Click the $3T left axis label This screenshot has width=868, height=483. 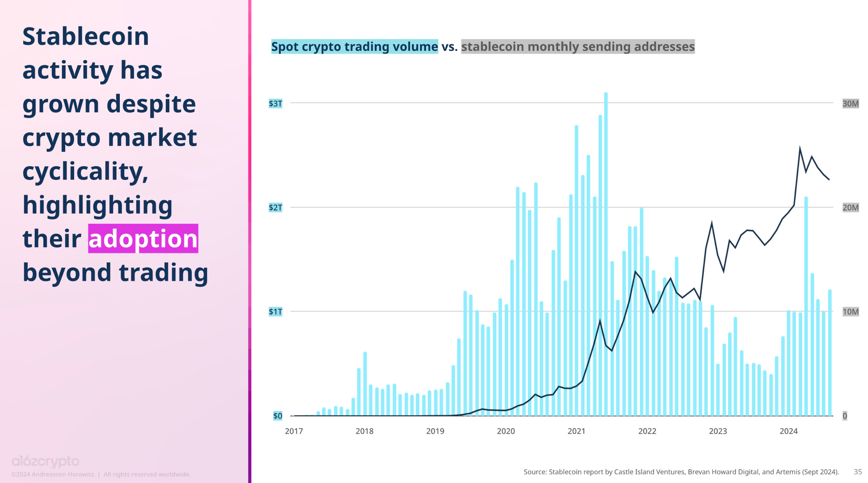(275, 103)
